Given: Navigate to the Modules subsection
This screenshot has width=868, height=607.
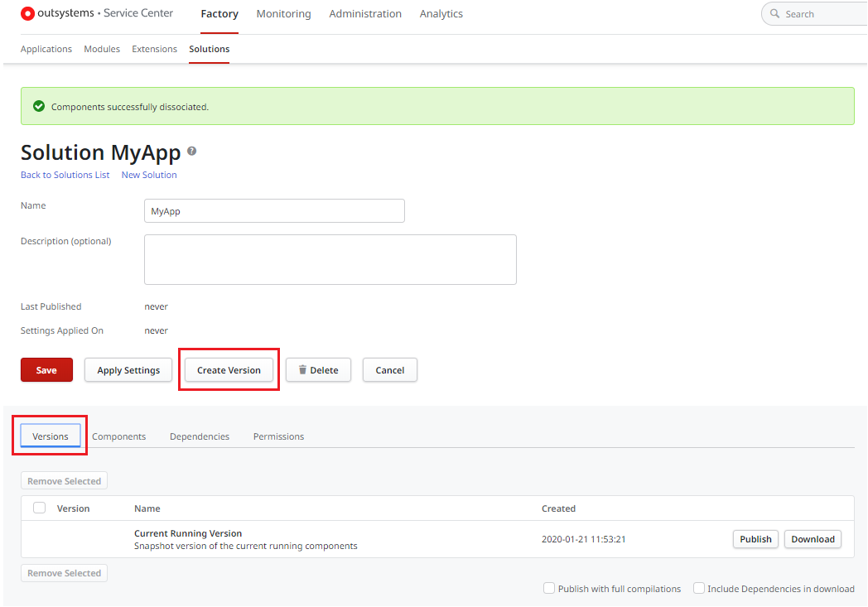Looking at the screenshot, I should click(101, 49).
